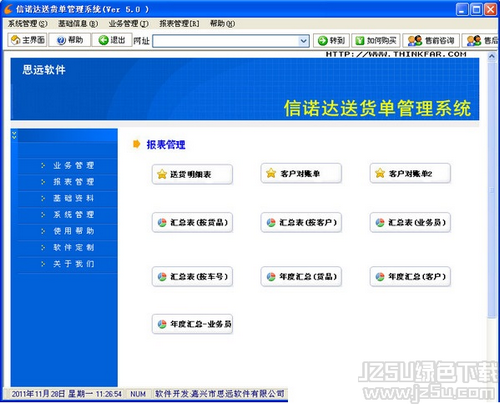
Task: Click the arrow icon beside 报表管理 heading
Action: 136,144
